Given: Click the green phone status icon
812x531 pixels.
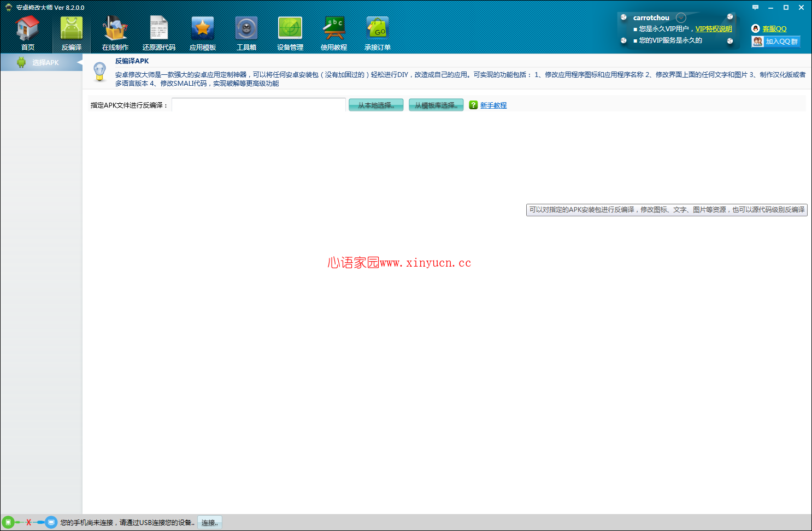Looking at the screenshot, I should [x=8, y=522].
